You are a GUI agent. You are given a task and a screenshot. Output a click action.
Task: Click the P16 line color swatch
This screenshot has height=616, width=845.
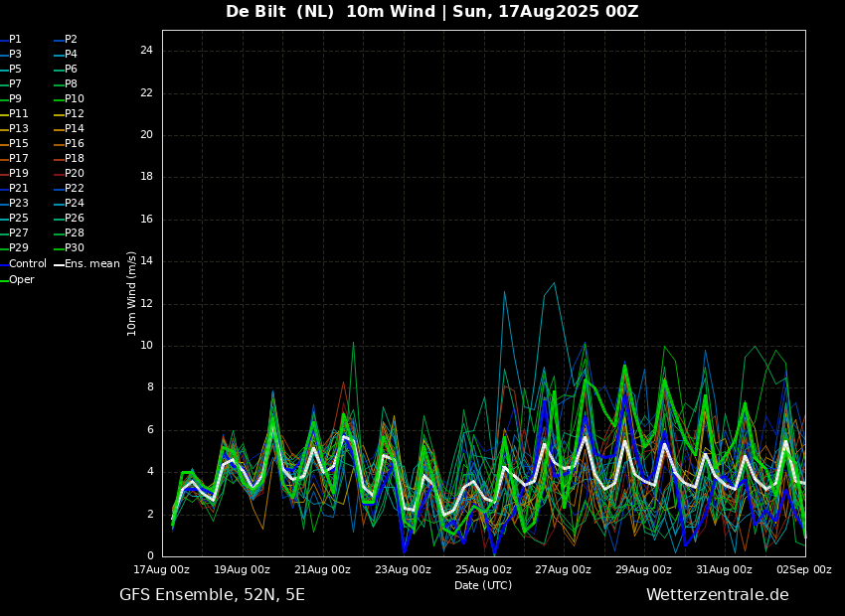point(59,145)
